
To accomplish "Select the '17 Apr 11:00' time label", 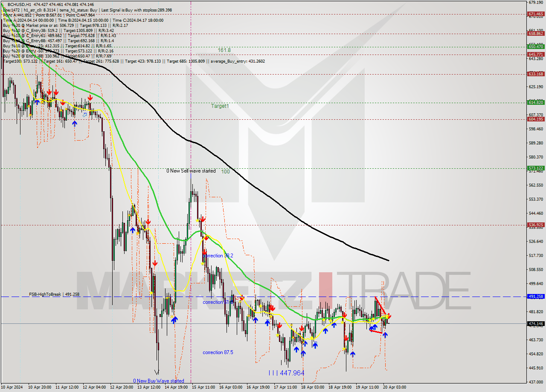I will pyautogui.click(x=285, y=387).
